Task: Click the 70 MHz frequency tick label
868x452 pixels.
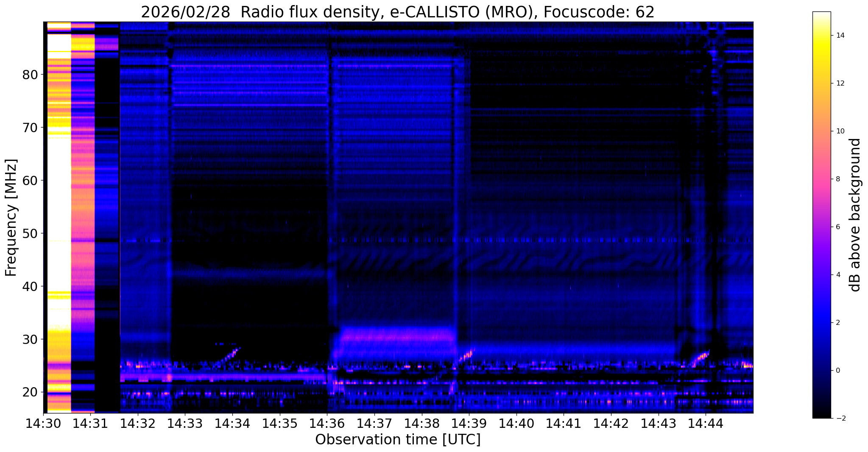Action: 30,128
